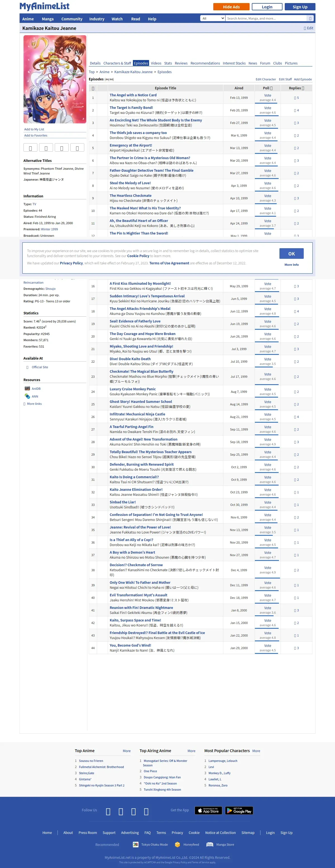Click last share button under Add to Favorites
The height and width of the screenshot is (868, 335).
pyautogui.click(x=77, y=148)
